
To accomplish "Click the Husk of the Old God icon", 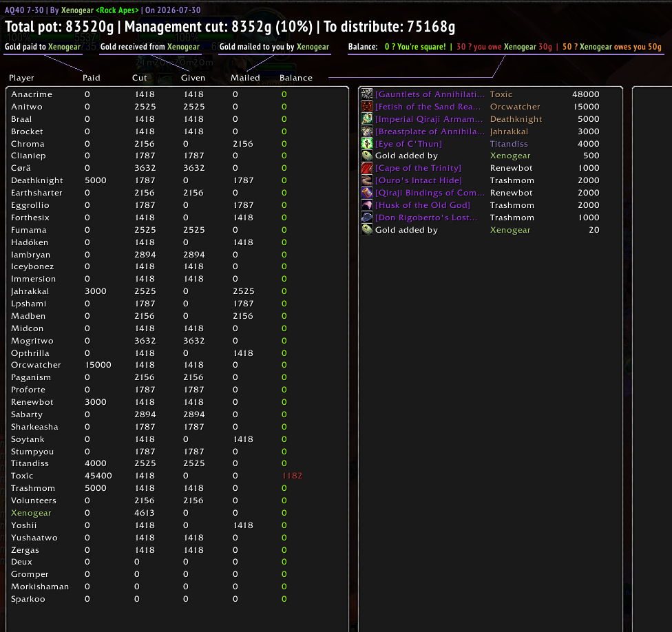I will 367,205.
